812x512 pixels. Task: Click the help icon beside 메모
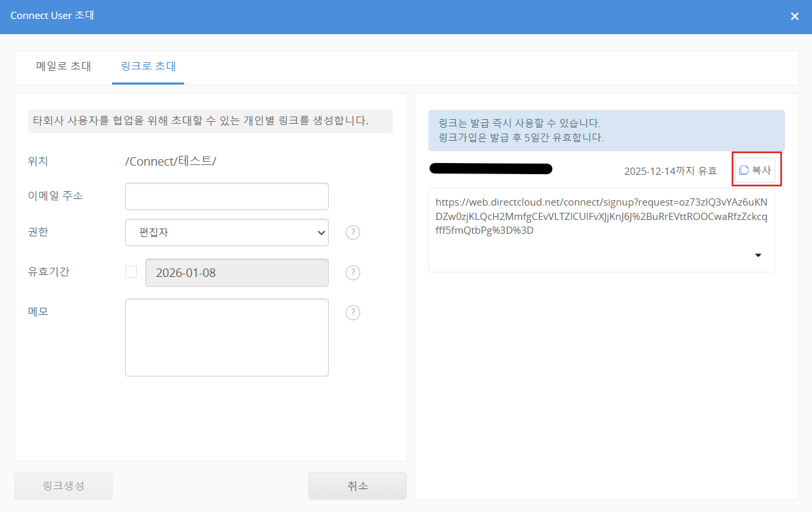[353, 312]
